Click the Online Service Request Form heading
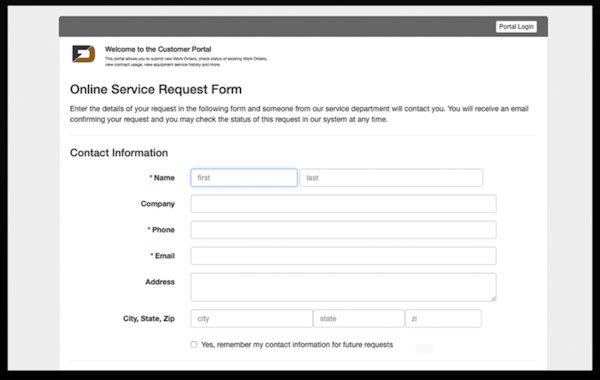This screenshot has height=380, width=600. click(156, 89)
